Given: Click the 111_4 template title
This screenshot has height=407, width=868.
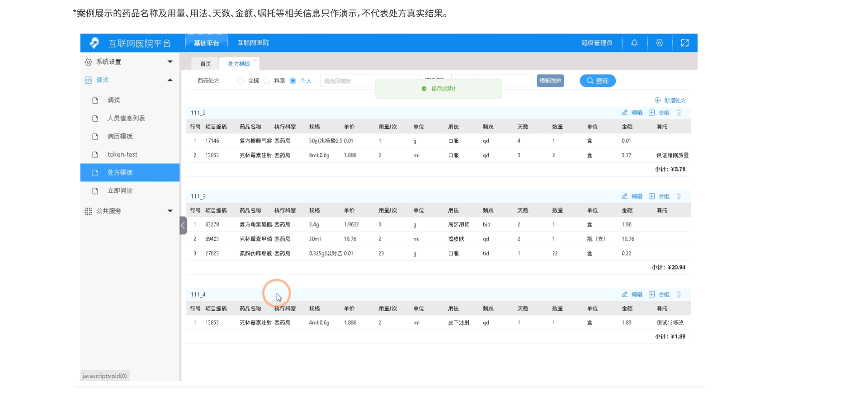Looking at the screenshot, I should click(198, 294).
